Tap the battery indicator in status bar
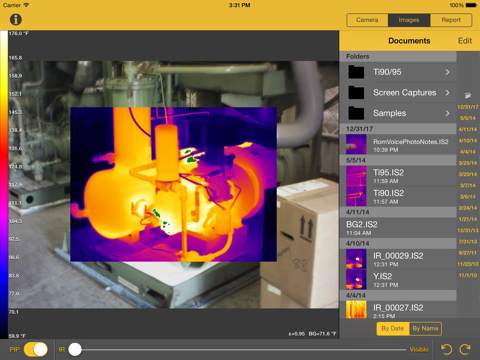The image size is (480, 360). click(471, 5)
